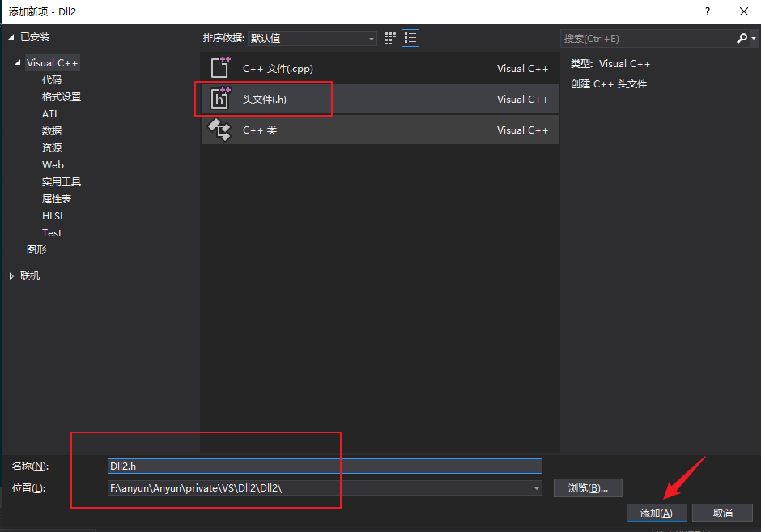The image size is (761, 532).
Task: Click the 头文件(.h) template name
Action: [265, 100]
